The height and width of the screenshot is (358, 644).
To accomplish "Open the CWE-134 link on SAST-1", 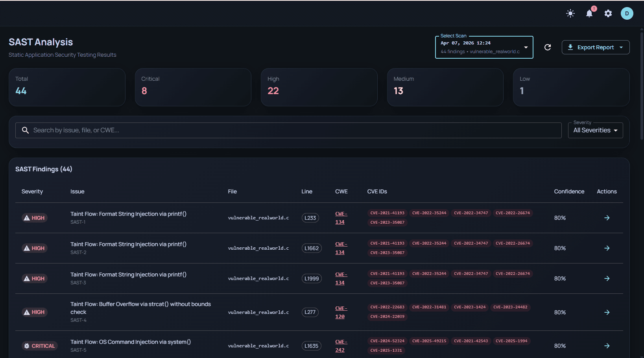I will tap(341, 217).
